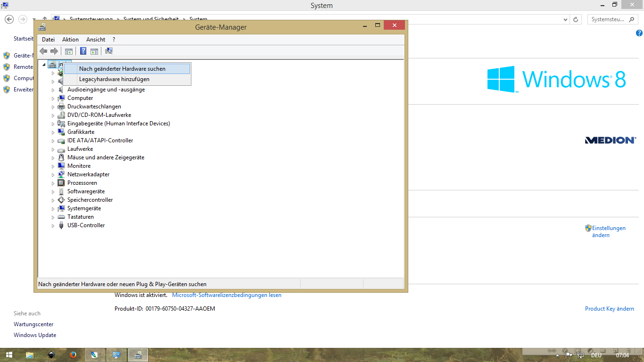Click the Grafikkarte display adapter icon
This screenshot has height=362, width=644.
coord(61,132)
